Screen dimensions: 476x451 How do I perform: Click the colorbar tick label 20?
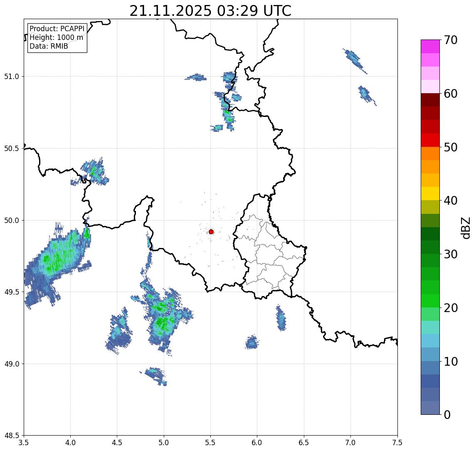[x=451, y=308]
